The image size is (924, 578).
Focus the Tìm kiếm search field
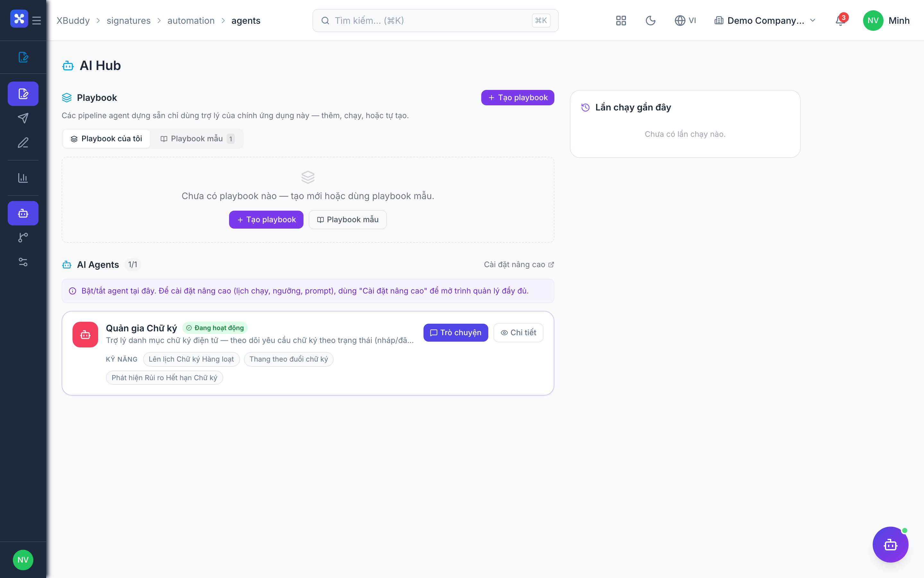[x=435, y=21]
